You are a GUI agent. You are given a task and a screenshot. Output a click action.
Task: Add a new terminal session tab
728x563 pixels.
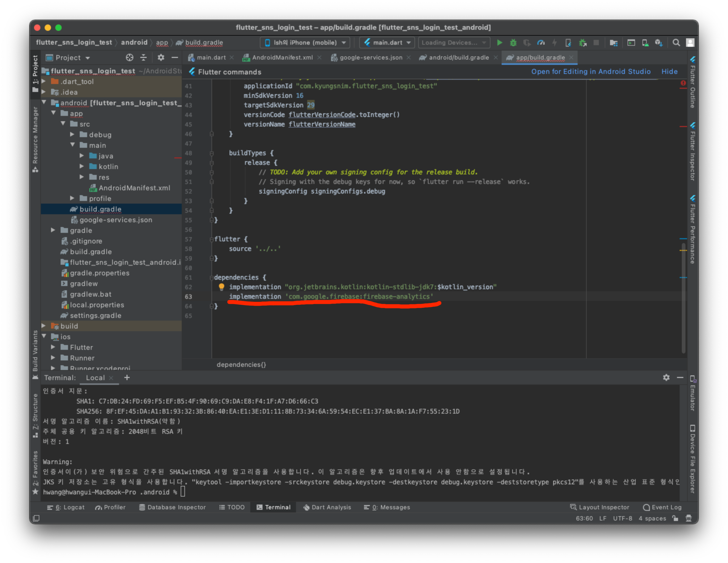pyautogui.click(x=127, y=377)
